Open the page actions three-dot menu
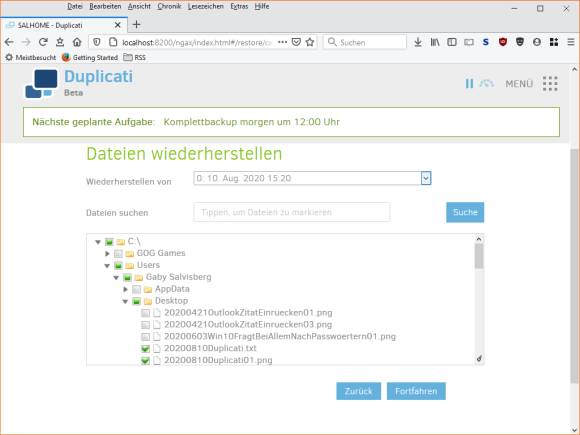 click(283, 42)
